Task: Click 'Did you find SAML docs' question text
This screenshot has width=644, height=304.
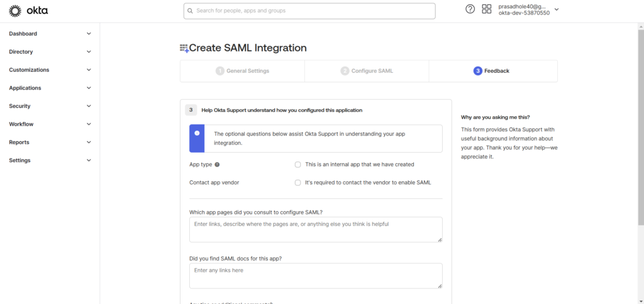Action: 235,258
